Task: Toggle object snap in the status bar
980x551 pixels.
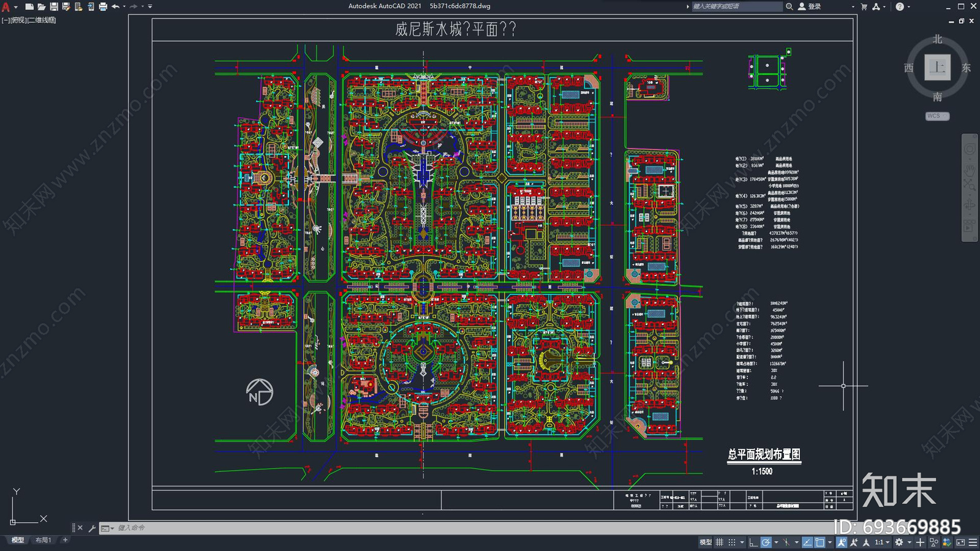Action: (820, 542)
